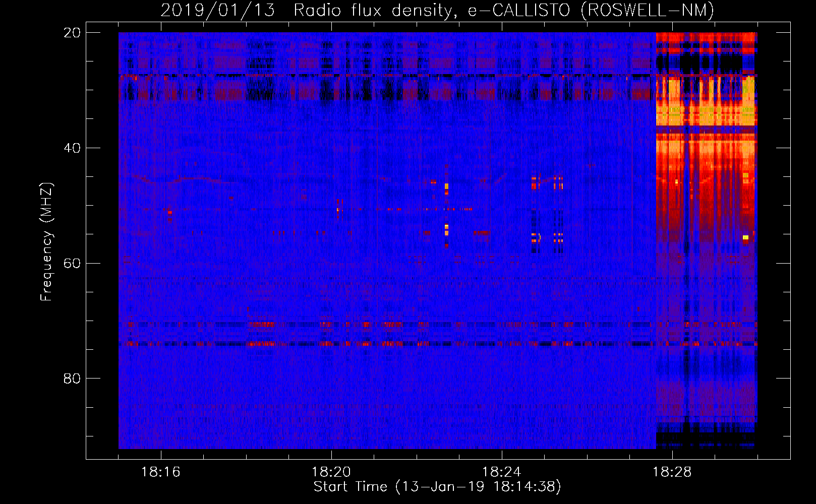This screenshot has height=504, width=816.
Task: Click the 40 MHz frequency tick label
Action: [72, 148]
